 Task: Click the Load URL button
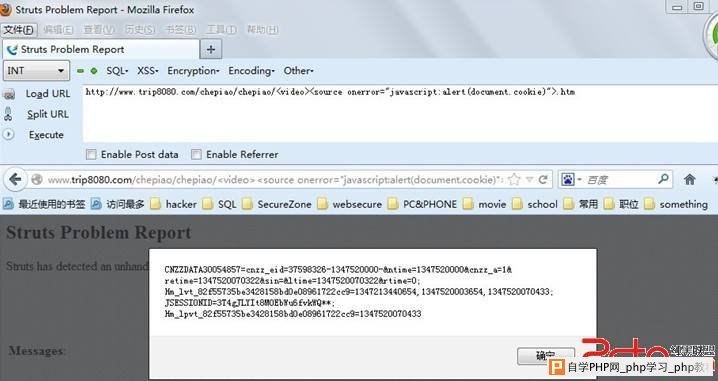(x=48, y=94)
